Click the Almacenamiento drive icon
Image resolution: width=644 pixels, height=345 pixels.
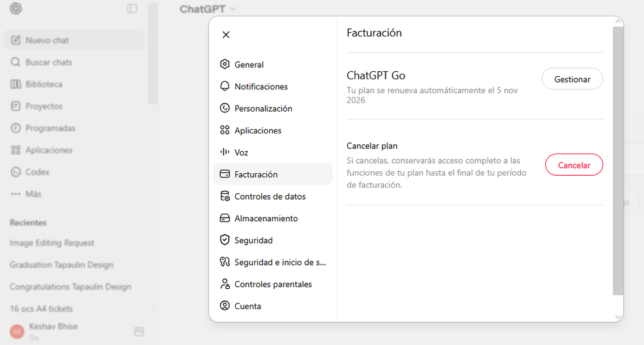[225, 218]
